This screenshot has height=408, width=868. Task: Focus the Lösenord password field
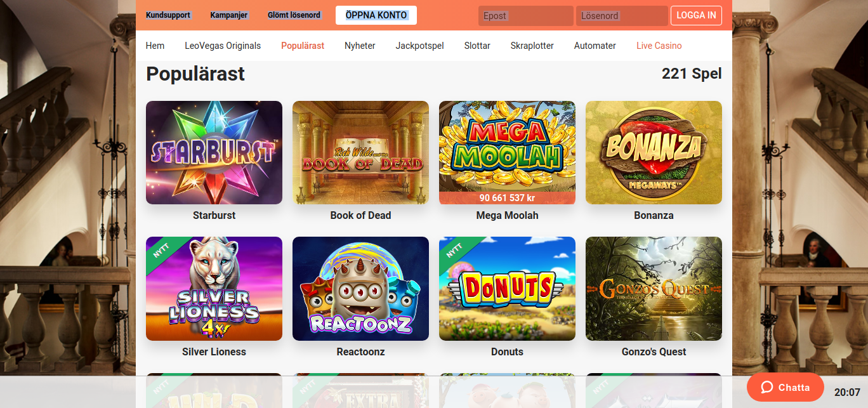(x=622, y=16)
